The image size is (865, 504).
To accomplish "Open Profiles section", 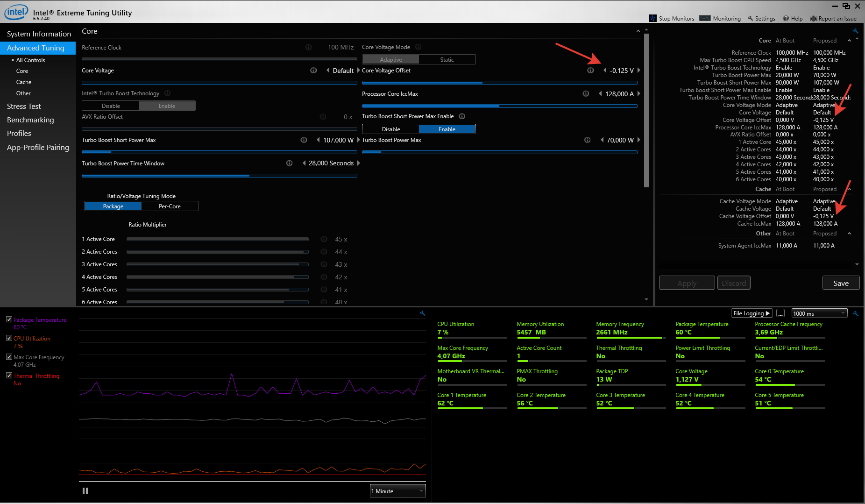I will point(19,134).
